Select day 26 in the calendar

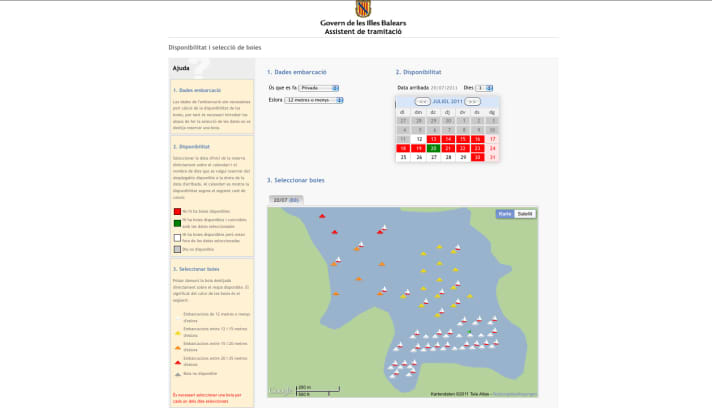[417, 157]
